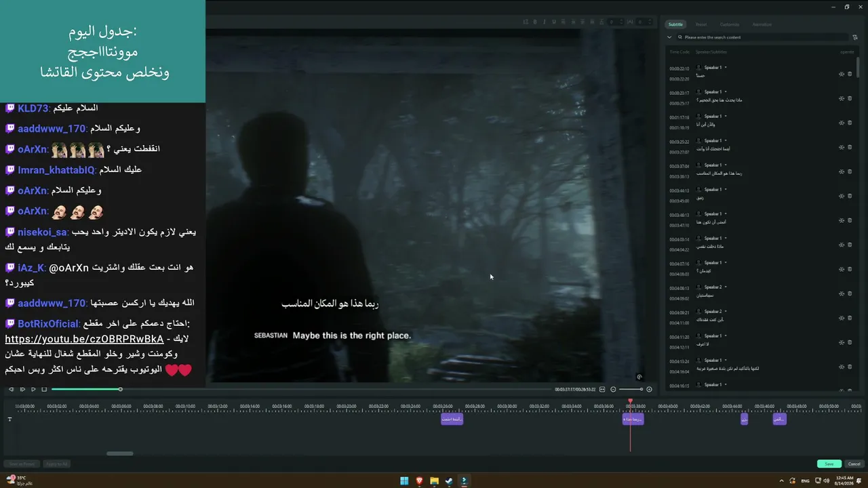The height and width of the screenshot is (488, 868).
Task: Click the play button under the preview
Action: pos(33,389)
